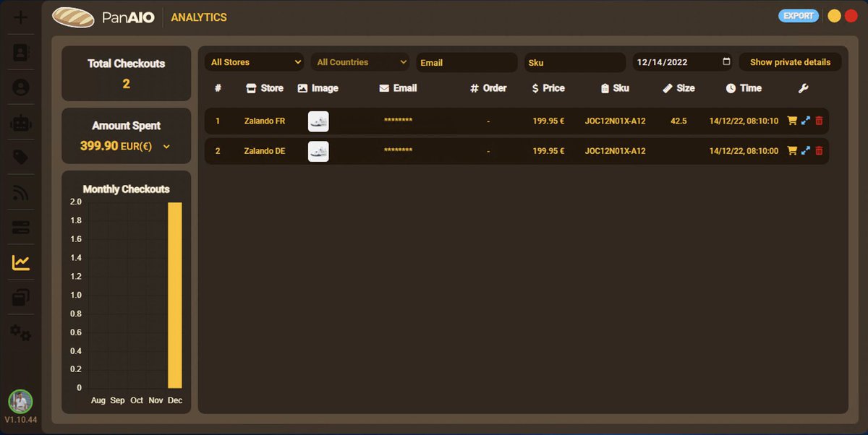
Task: Focus the Email filter field
Action: 467,62
